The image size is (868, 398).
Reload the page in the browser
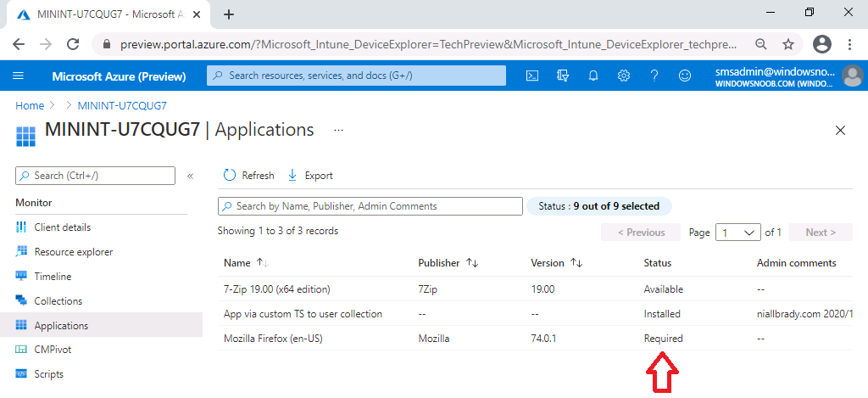tap(73, 44)
